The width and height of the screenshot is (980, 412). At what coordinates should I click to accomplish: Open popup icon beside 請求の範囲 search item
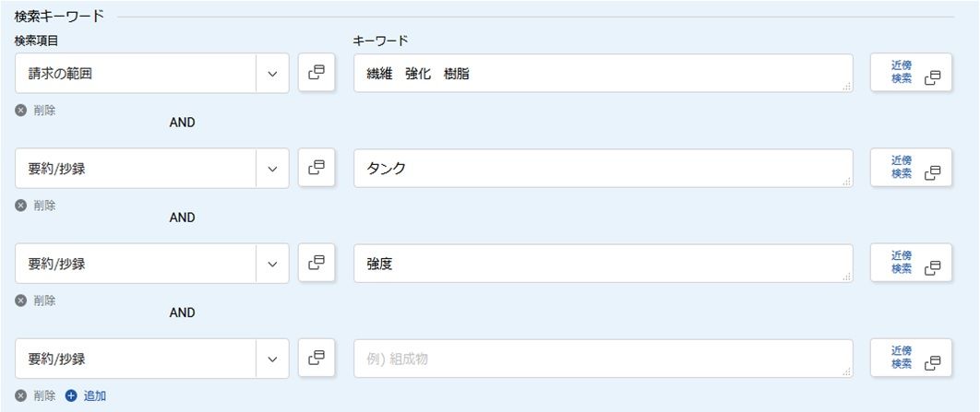[317, 73]
